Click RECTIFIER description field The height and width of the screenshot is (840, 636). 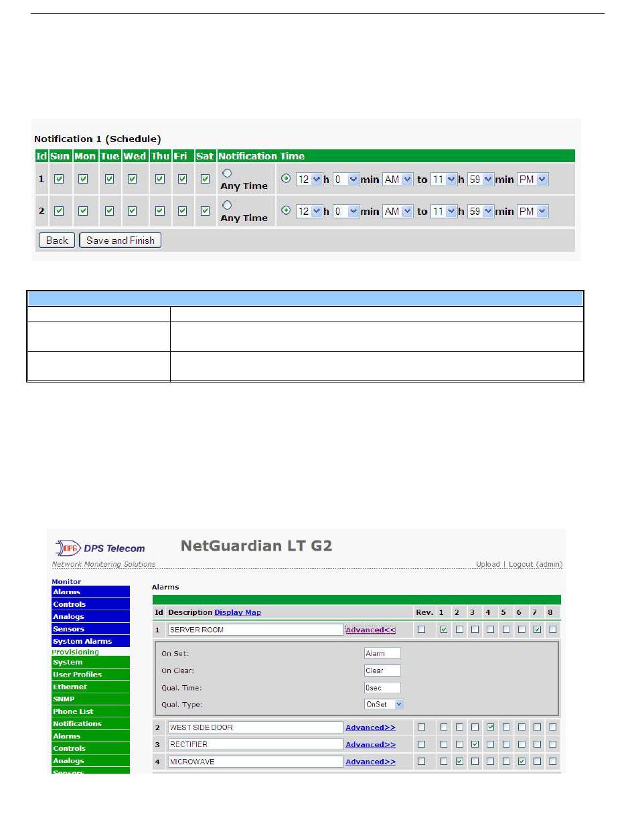point(256,744)
